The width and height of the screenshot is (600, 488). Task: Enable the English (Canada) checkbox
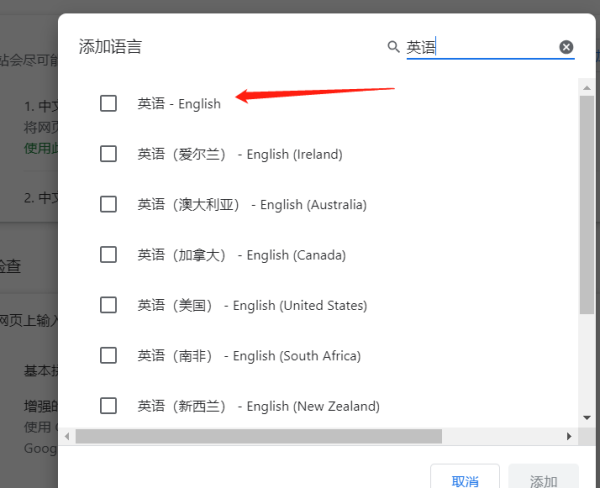point(108,254)
